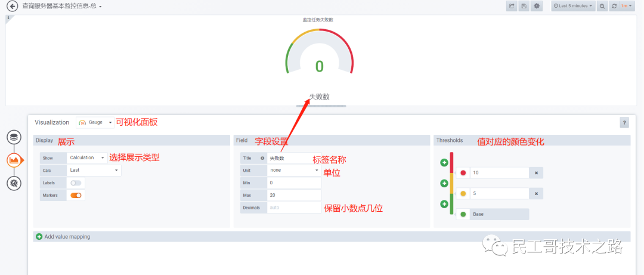Add threshold above Base with plus icon
The height and width of the screenshot is (275, 644).
pyautogui.click(x=444, y=204)
